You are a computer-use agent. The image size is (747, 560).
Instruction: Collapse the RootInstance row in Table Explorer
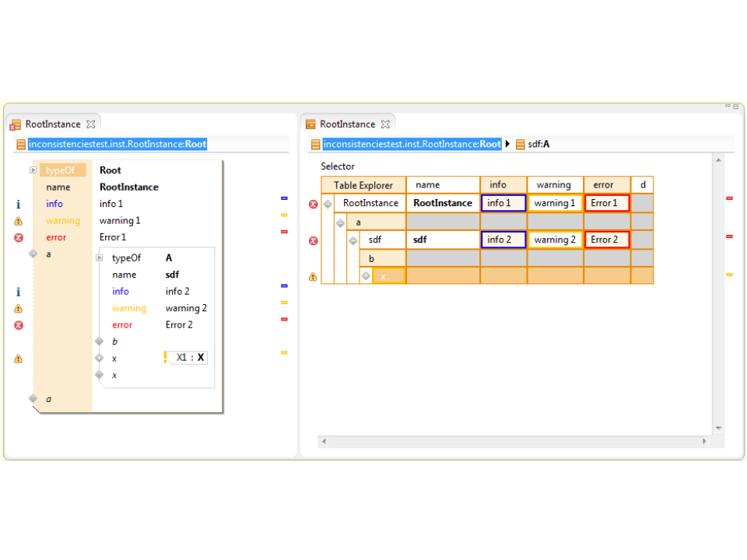[x=328, y=204]
